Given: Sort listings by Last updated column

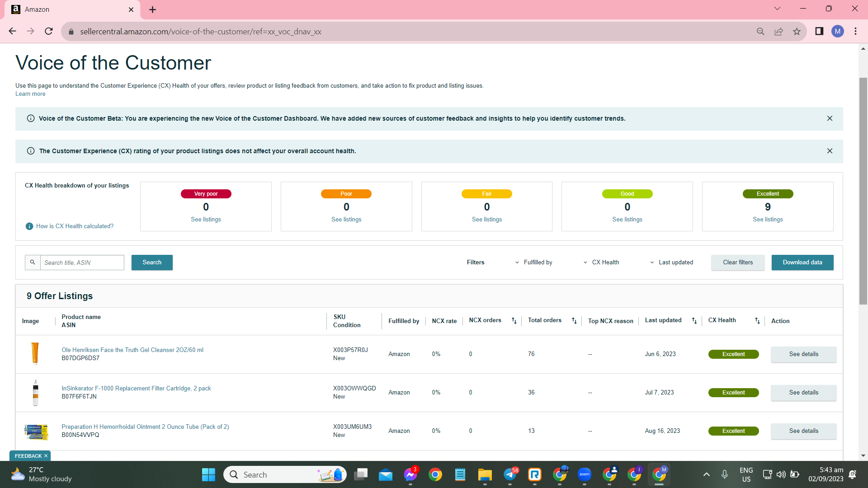Looking at the screenshot, I should point(694,321).
